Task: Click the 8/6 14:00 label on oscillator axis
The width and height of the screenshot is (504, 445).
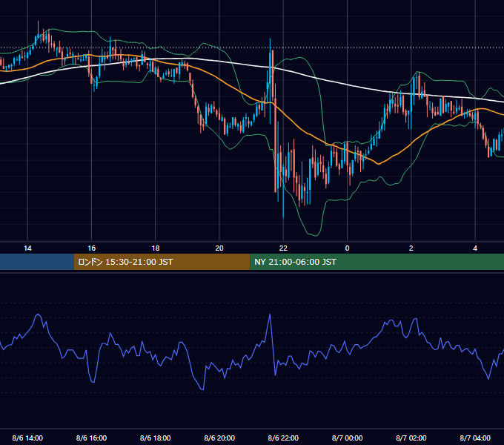Action: (x=27, y=438)
